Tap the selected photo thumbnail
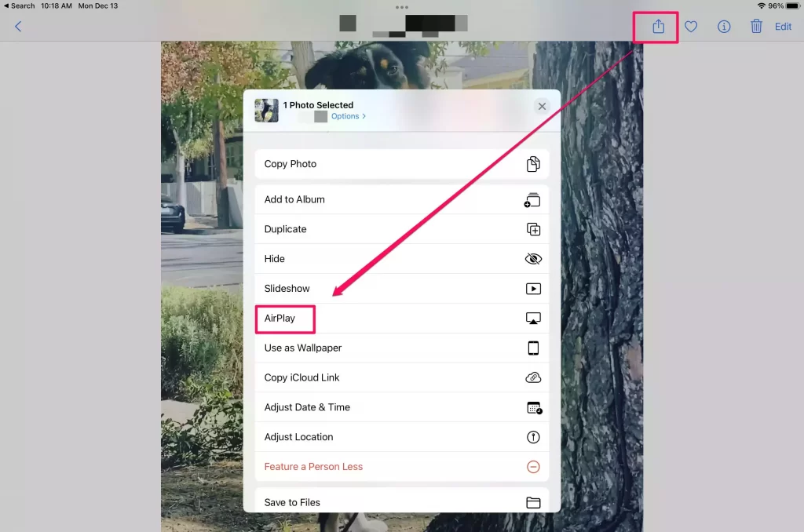The width and height of the screenshot is (804, 532). click(267, 110)
